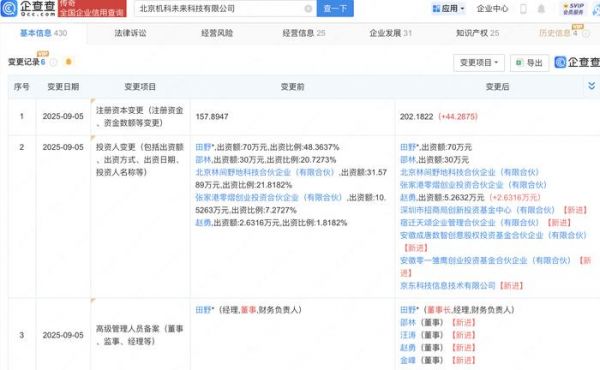Open 赵勇 (董事) link in management row
Viewport: 600px width, 370px height.
point(408,348)
